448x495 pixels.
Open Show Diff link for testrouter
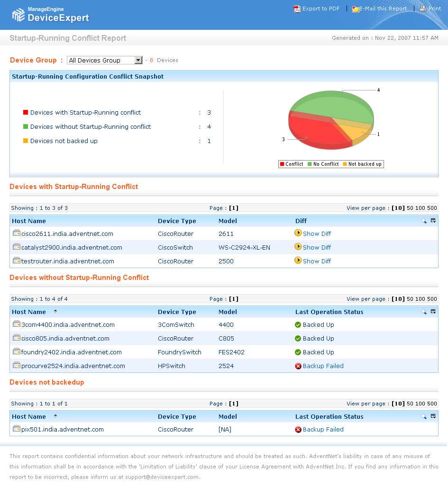[317, 261]
